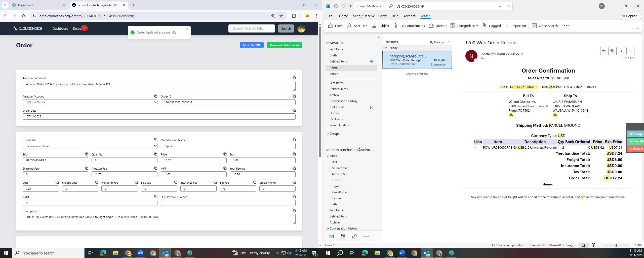This screenshot has height=258, width=644.
Task: Click Reply All in the Outlook email
Action: pyautogui.click(x=612, y=51)
